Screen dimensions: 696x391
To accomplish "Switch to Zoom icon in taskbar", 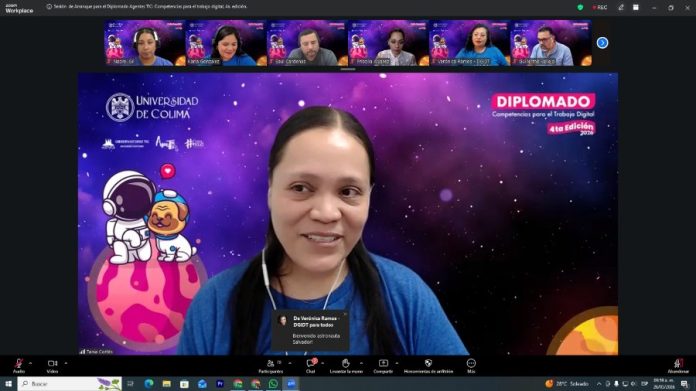I will [291, 384].
